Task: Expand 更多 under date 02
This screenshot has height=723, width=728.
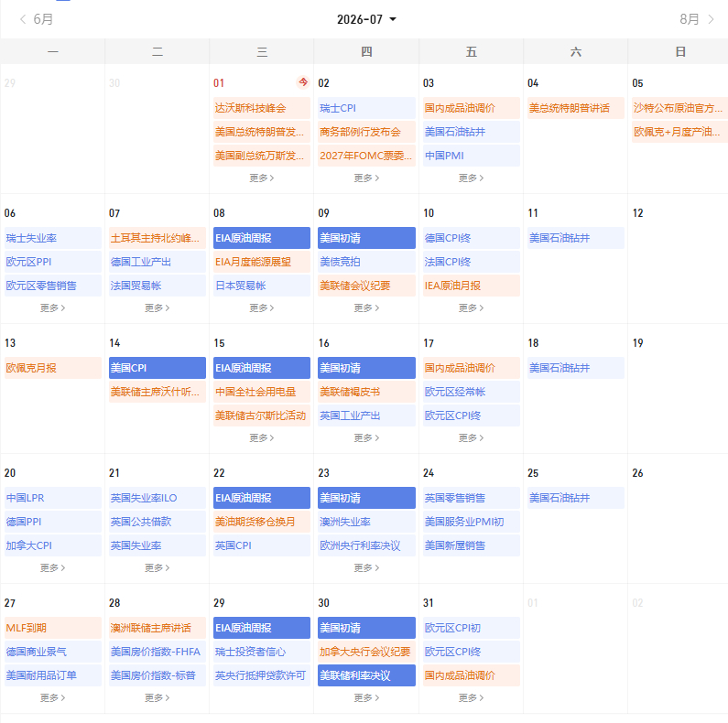Action: [x=366, y=178]
